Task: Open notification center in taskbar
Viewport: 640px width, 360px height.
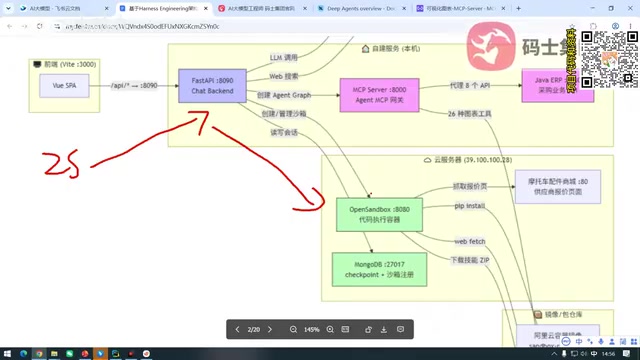Action: coord(627,353)
